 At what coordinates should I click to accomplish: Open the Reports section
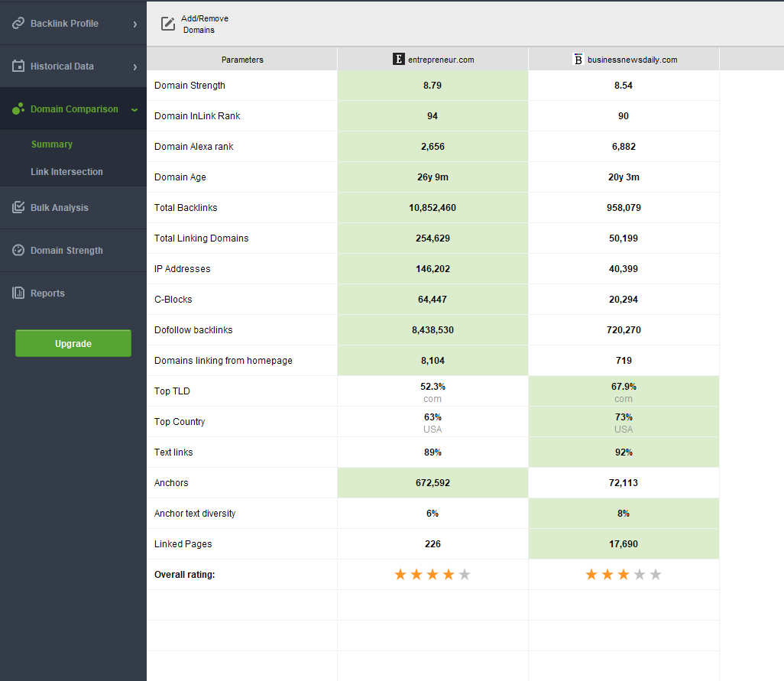pyautogui.click(x=73, y=293)
